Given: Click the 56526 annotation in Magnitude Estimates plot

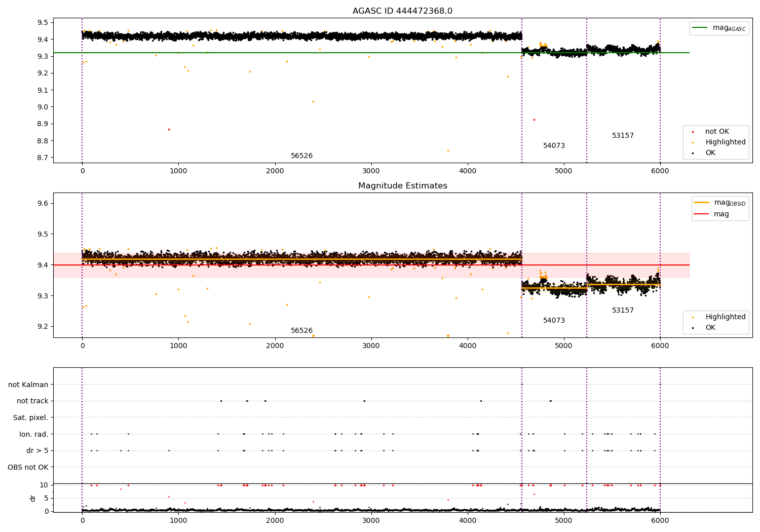Looking at the screenshot, I should point(301,331).
